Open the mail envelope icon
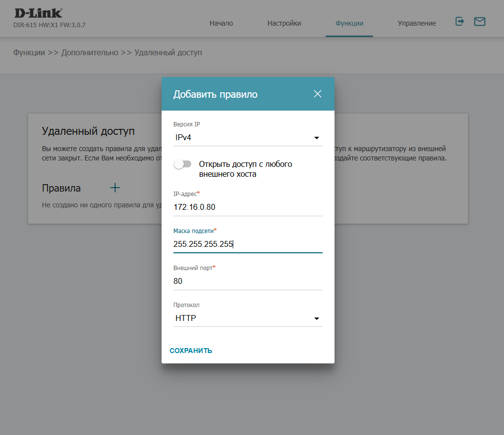Screen dimensions: 504x435 [480, 22]
